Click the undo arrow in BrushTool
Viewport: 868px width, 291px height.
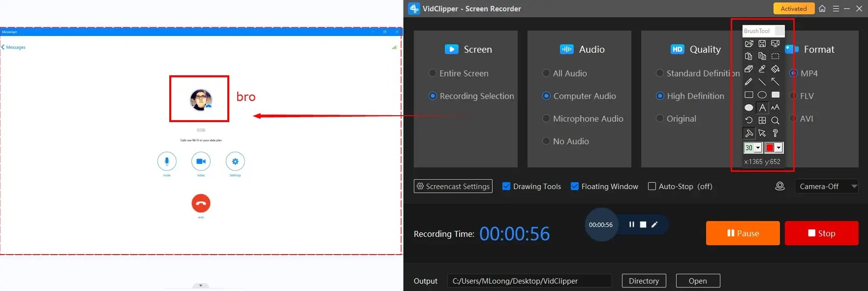click(749, 120)
